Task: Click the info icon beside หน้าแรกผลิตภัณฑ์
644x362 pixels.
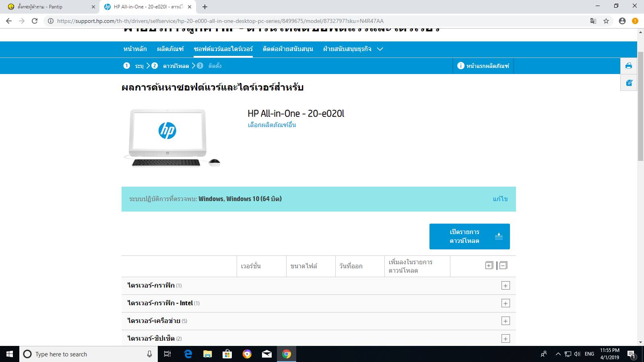Action: coord(461,66)
